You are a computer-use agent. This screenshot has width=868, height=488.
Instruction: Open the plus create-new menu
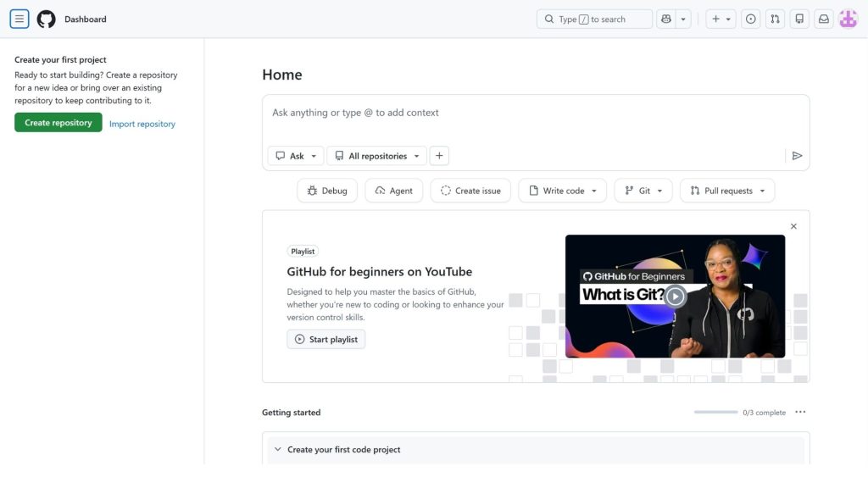(x=721, y=19)
